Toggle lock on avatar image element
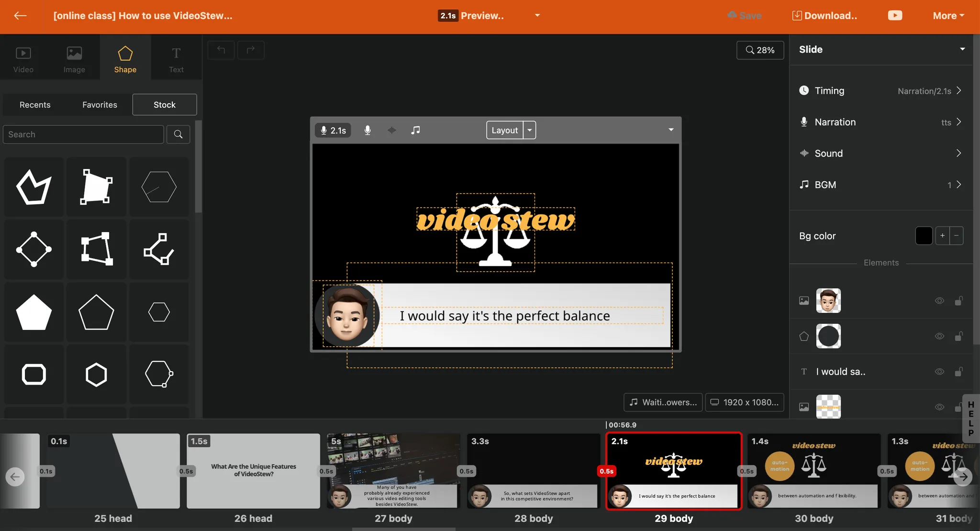This screenshot has height=531, width=980. 958,301
